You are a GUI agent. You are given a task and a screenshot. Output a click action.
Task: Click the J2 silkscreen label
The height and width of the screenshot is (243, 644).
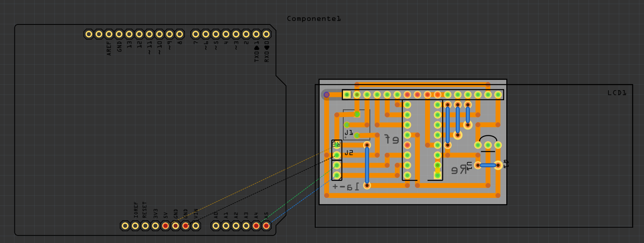pyautogui.click(x=348, y=152)
